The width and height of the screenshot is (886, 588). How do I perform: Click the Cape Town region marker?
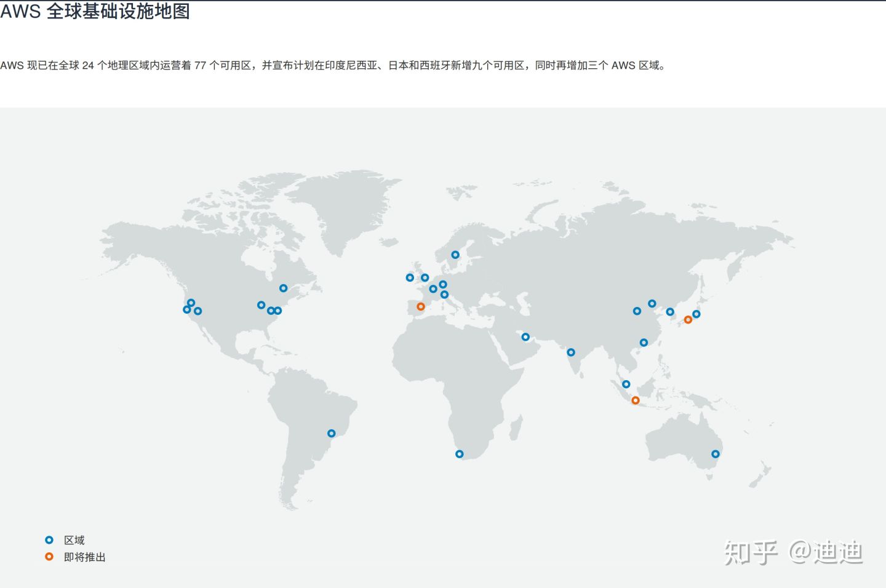pos(459,454)
